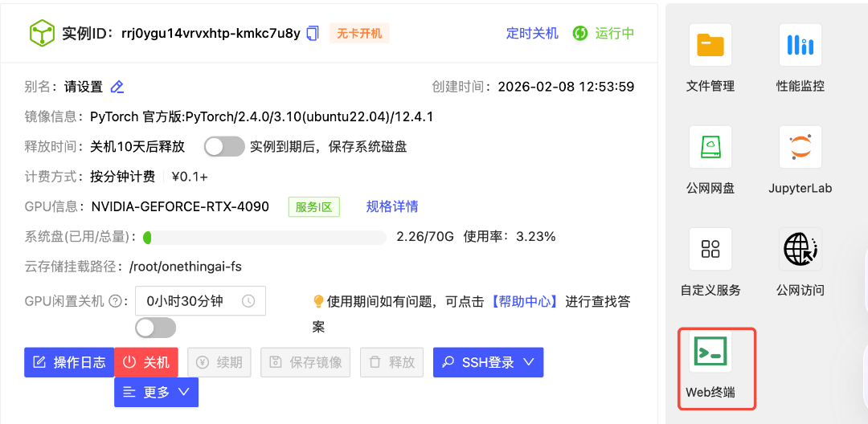The width and height of the screenshot is (868, 424).
Task: Open the 公网访问 public access icon
Action: (800, 249)
